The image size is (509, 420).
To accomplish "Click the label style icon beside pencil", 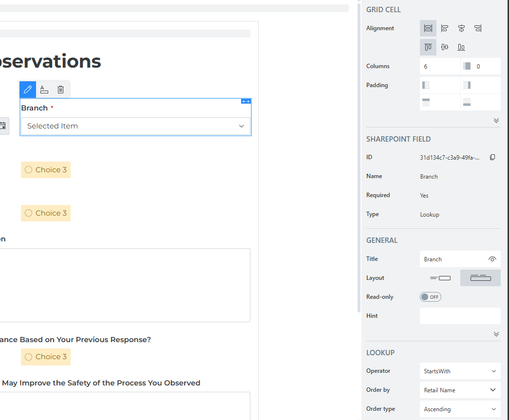I will coord(44,90).
